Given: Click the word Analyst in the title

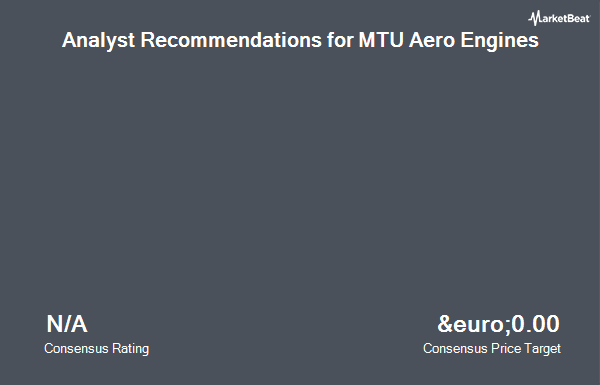Looking at the screenshot, I should pyautogui.click(x=98, y=41).
